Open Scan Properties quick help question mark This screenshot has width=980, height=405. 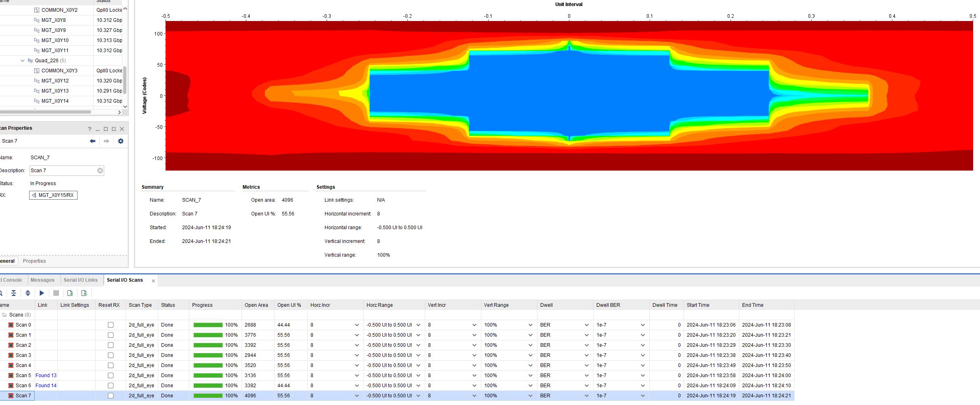(89, 129)
